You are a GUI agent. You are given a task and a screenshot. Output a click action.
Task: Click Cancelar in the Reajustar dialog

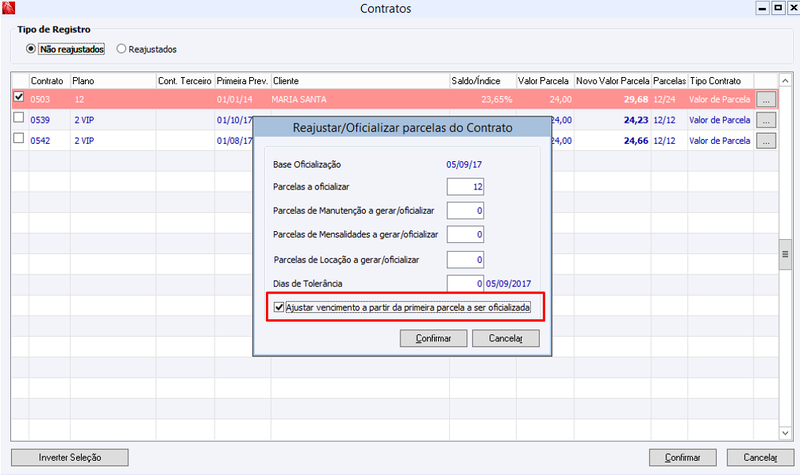pos(506,338)
